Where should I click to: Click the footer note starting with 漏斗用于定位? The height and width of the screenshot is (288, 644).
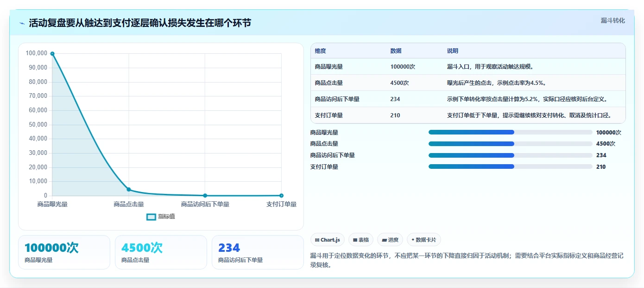point(467,260)
